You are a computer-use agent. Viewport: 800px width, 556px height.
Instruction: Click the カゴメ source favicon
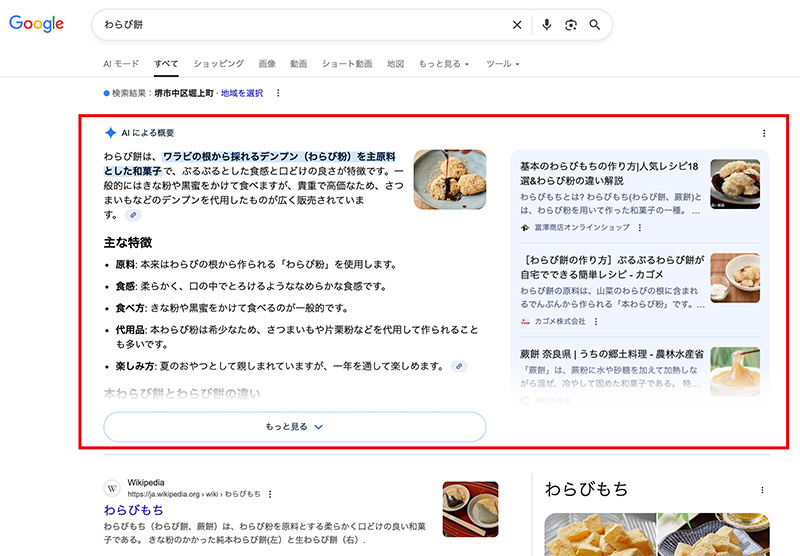click(x=525, y=321)
